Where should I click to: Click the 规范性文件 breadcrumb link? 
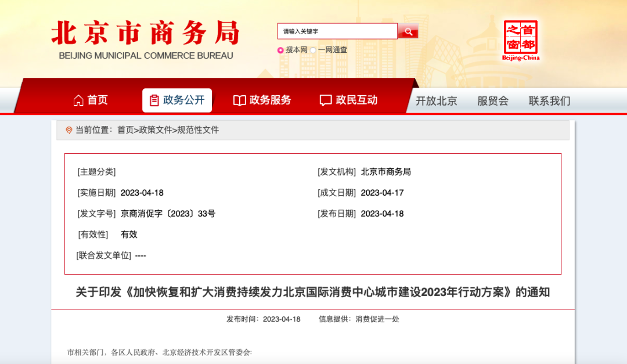[x=198, y=130]
